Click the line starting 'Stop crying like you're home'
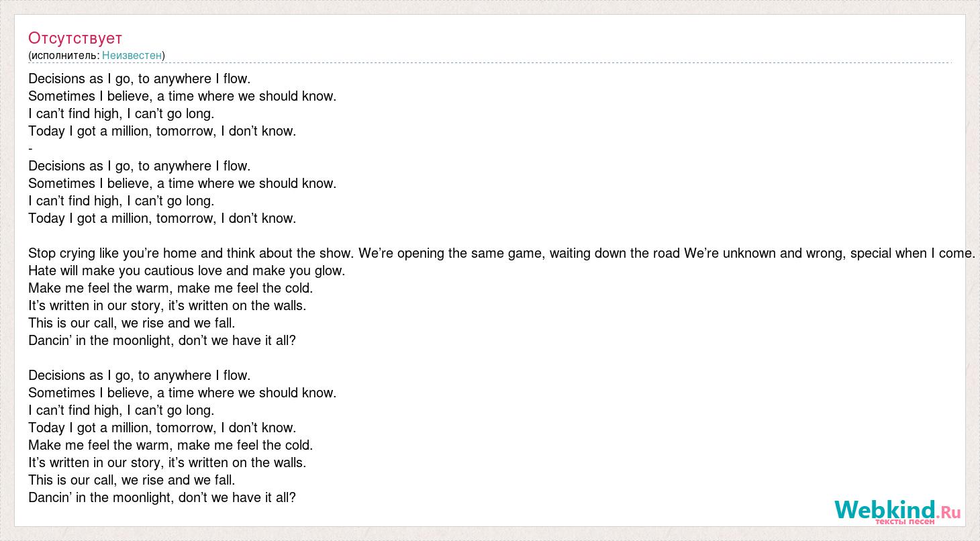This screenshot has height=541, width=980. (x=501, y=253)
